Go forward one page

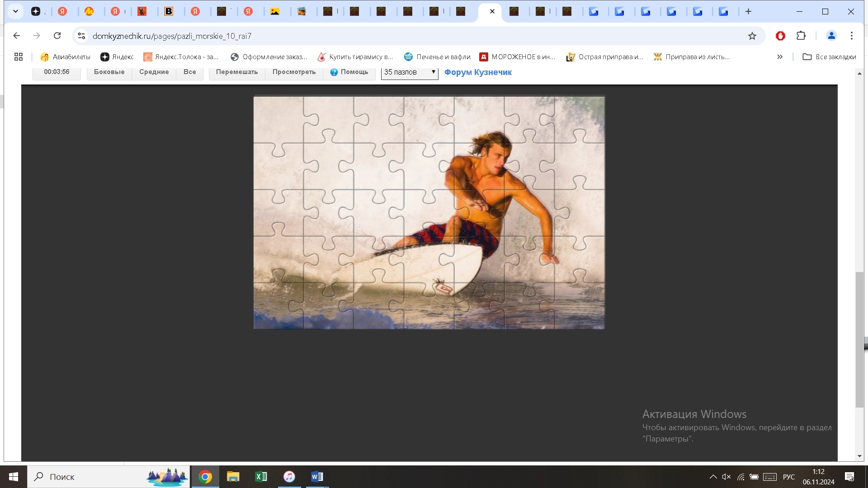click(x=37, y=36)
